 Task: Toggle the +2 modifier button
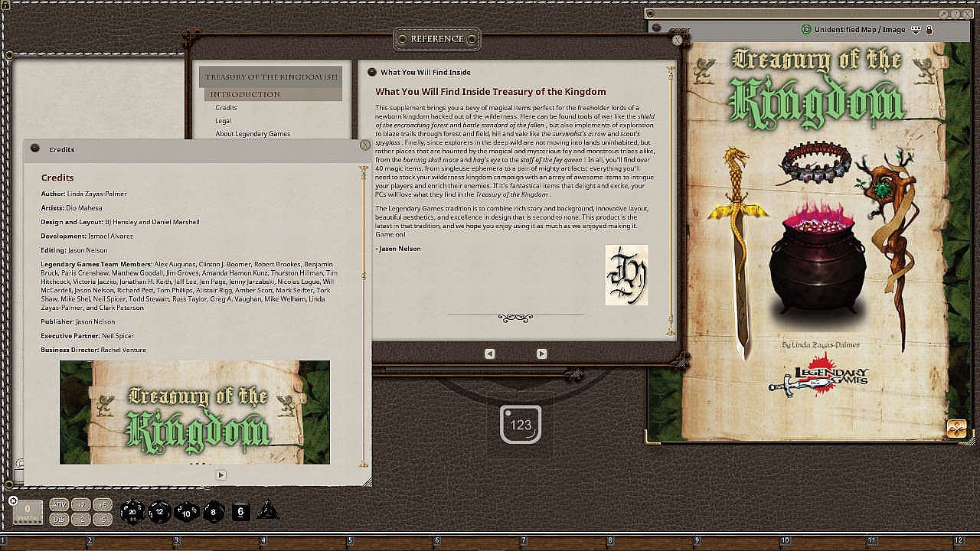click(83, 504)
